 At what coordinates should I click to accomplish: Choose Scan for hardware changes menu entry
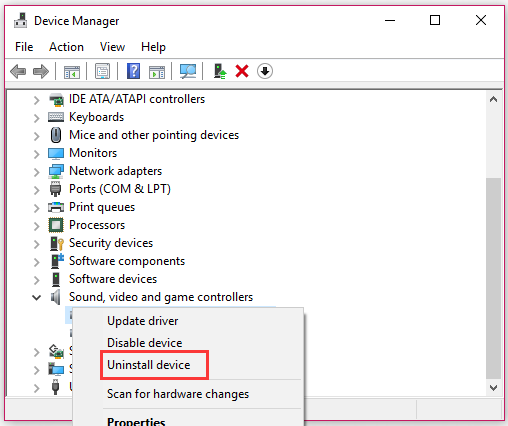coord(178,394)
